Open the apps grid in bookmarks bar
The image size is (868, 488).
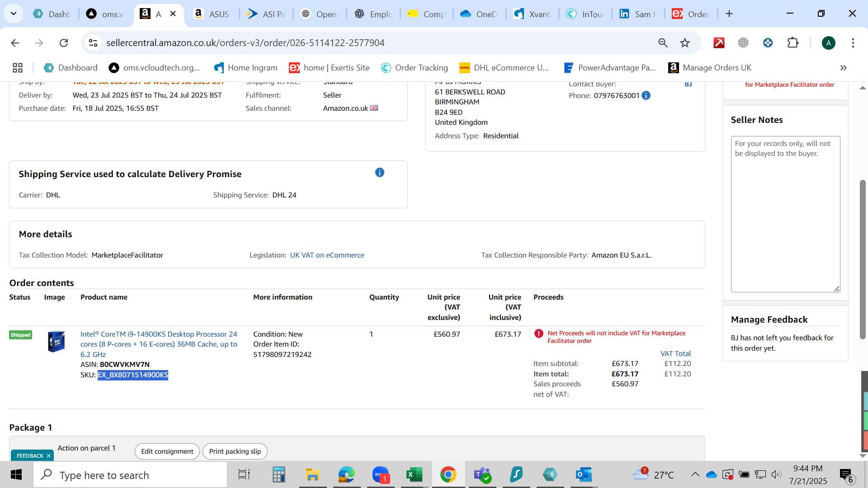point(18,68)
